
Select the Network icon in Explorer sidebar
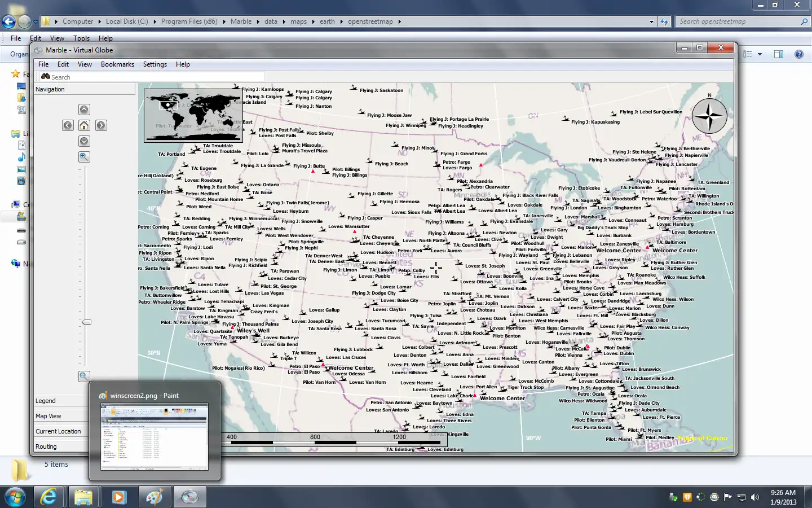(x=16, y=264)
